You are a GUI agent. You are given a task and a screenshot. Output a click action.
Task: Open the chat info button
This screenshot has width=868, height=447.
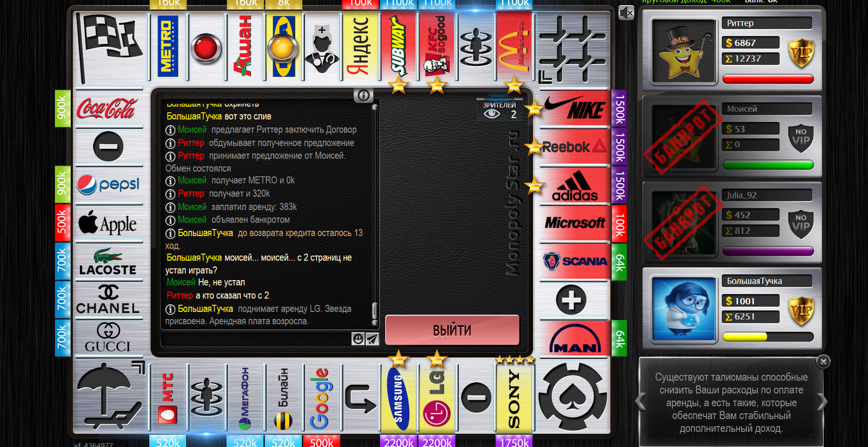(x=363, y=96)
